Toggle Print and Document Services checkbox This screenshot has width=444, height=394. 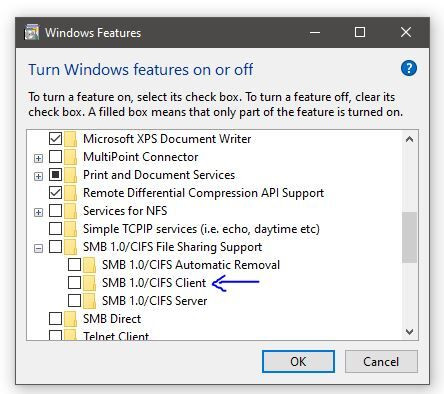click(x=55, y=174)
